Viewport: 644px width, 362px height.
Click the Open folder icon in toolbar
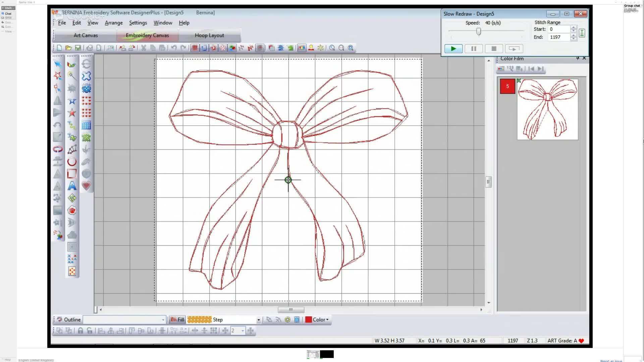(x=68, y=48)
